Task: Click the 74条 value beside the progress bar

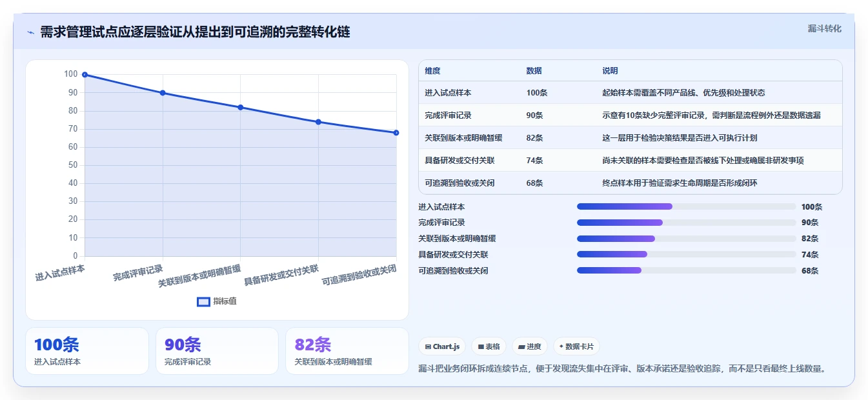Action: 810,255
